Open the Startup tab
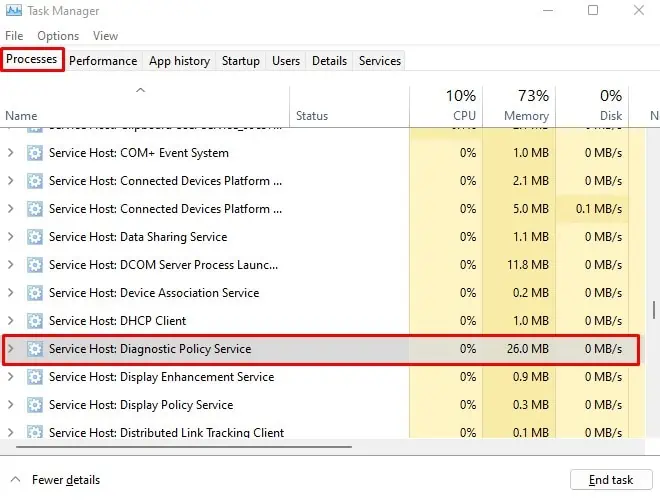 coord(241,61)
